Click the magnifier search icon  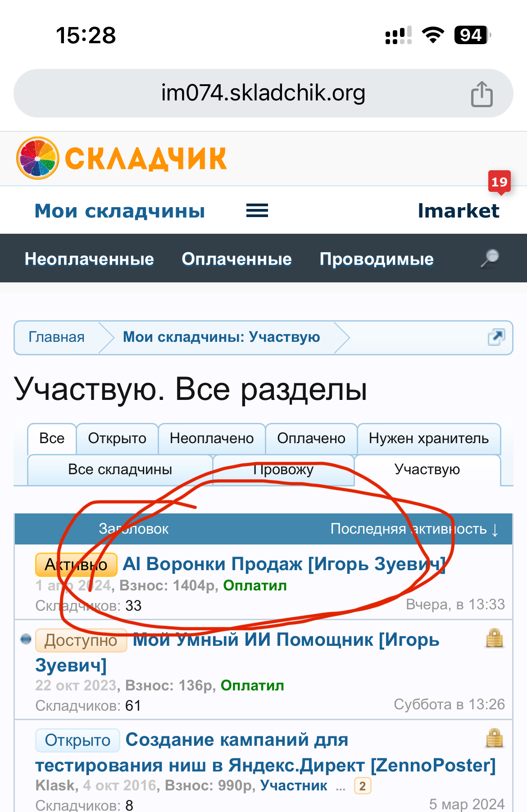(490, 259)
